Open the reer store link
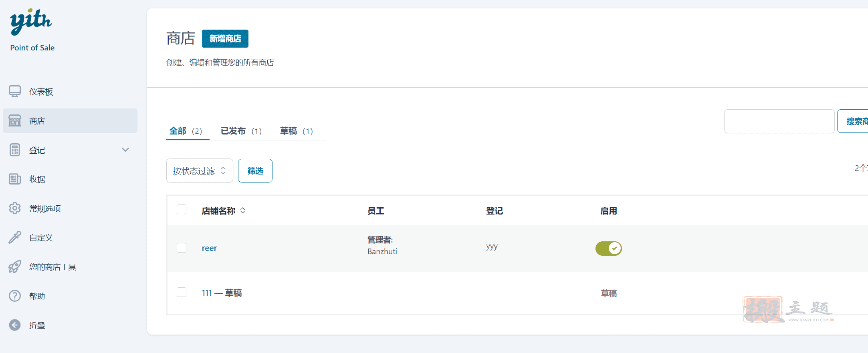 pyautogui.click(x=209, y=248)
